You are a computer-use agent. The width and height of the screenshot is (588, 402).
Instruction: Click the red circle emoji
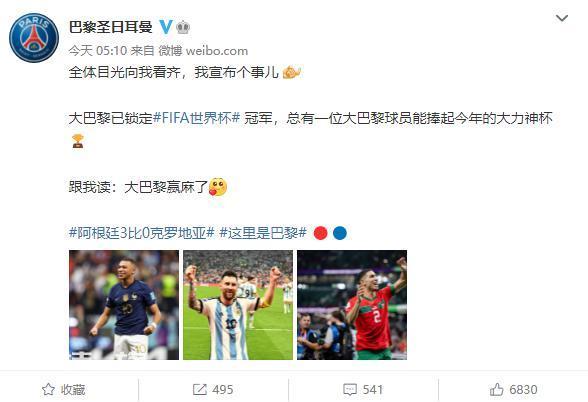pos(320,233)
